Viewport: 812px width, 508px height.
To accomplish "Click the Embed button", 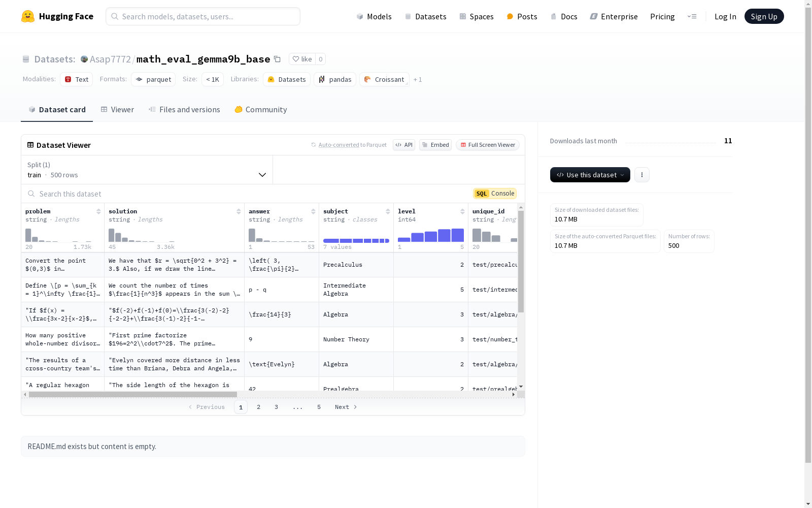I will [435, 145].
